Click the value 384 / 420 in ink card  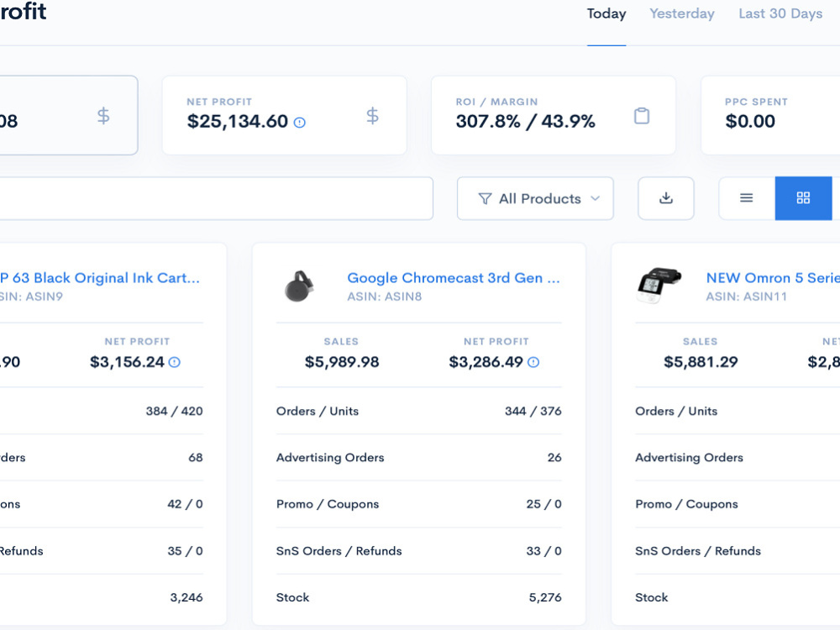click(174, 411)
